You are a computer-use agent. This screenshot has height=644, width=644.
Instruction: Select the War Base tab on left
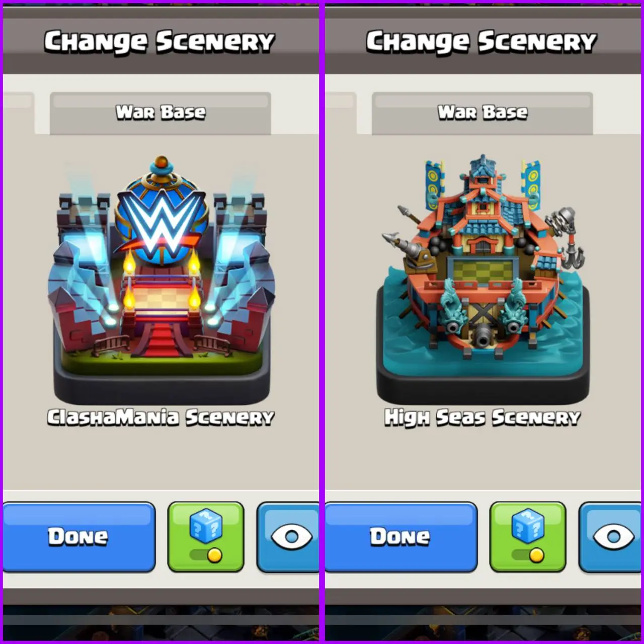coord(160,113)
